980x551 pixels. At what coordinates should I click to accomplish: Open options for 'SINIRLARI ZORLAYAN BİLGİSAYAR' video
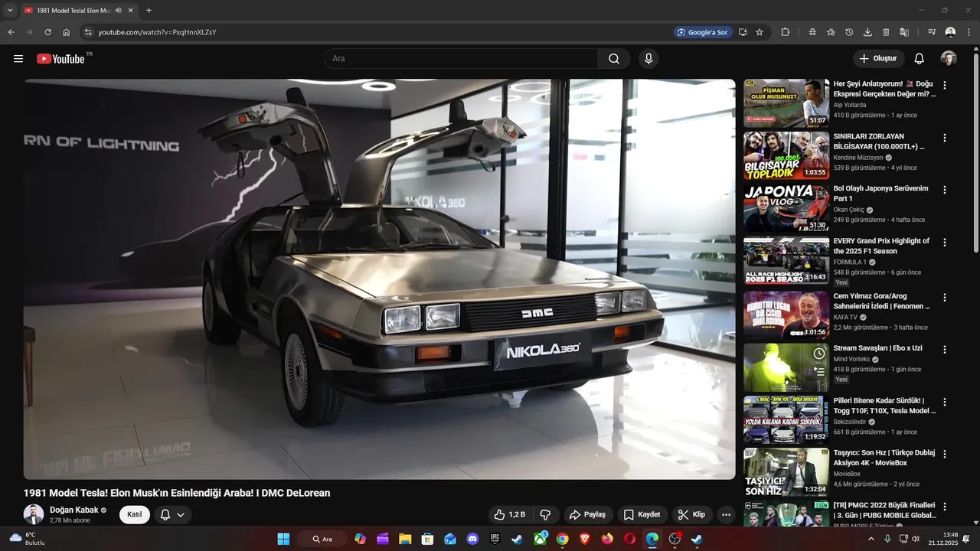(945, 138)
